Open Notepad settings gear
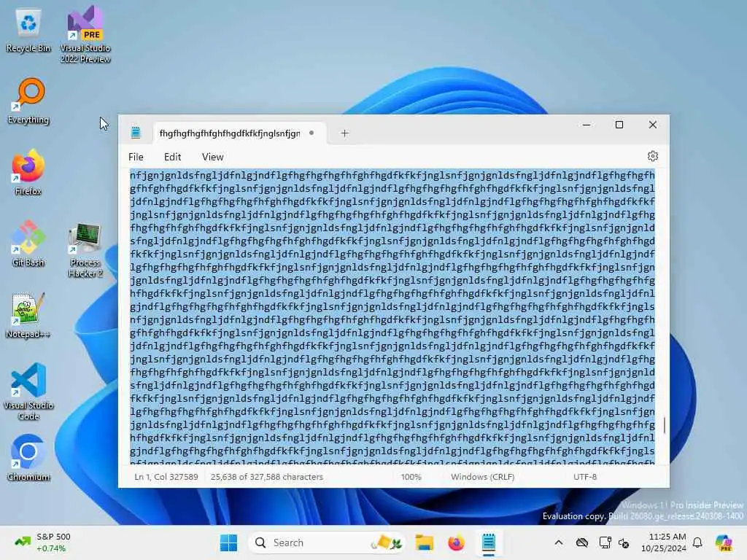The width and height of the screenshot is (747, 560). tap(653, 156)
